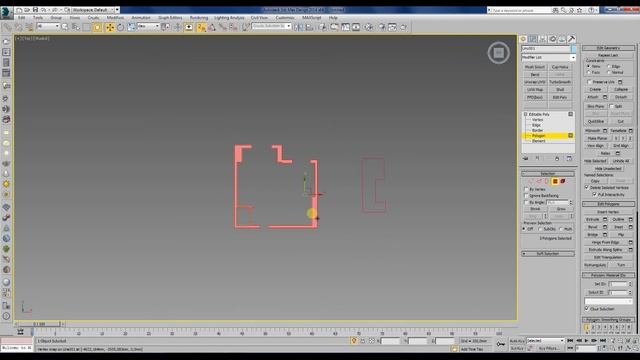The height and width of the screenshot is (360, 640).
Task: Open the Material Editor icon
Action: [369, 27]
